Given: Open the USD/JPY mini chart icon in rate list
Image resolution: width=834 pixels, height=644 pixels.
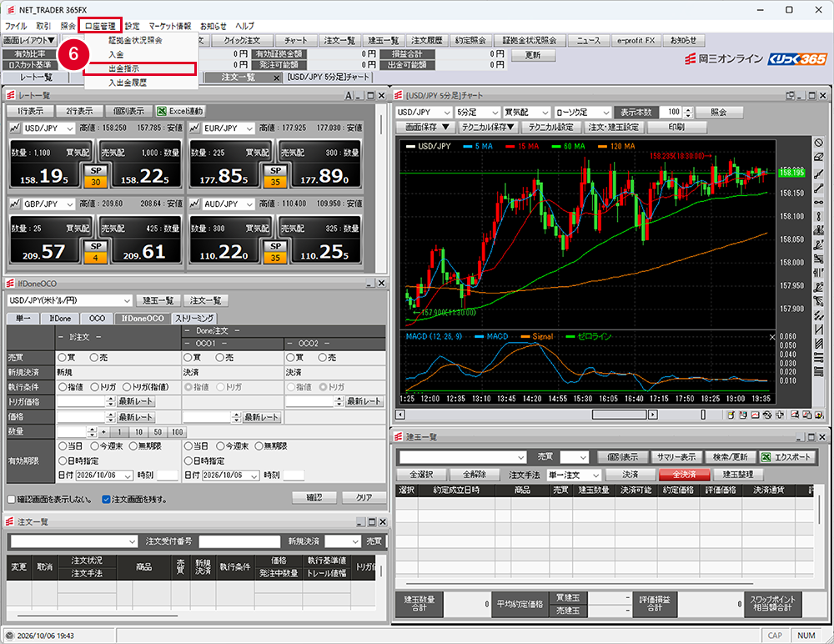Looking at the screenshot, I should point(14,128).
